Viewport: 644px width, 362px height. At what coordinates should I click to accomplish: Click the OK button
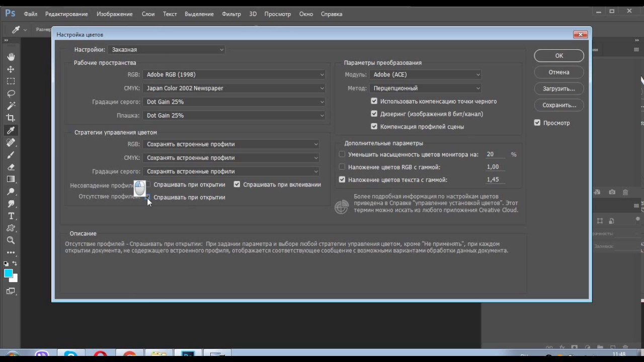(559, 56)
